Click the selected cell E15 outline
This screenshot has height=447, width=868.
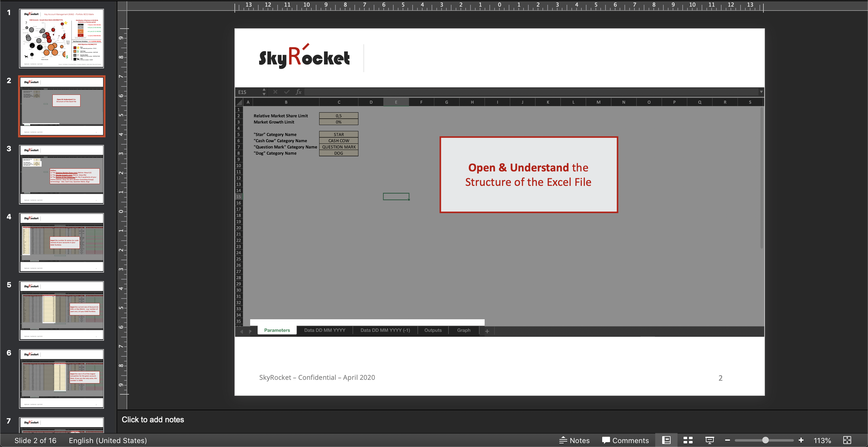pos(396,196)
